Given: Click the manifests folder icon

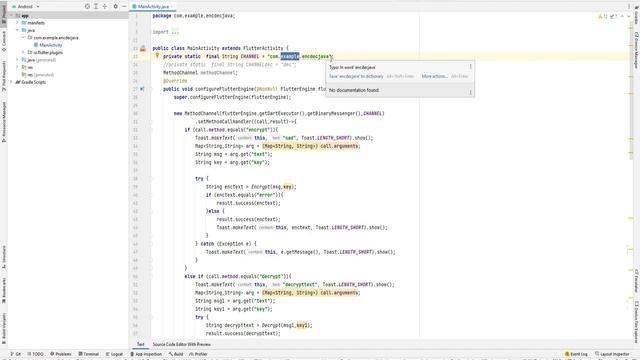Looking at the screenshot, I should point(24,23).
